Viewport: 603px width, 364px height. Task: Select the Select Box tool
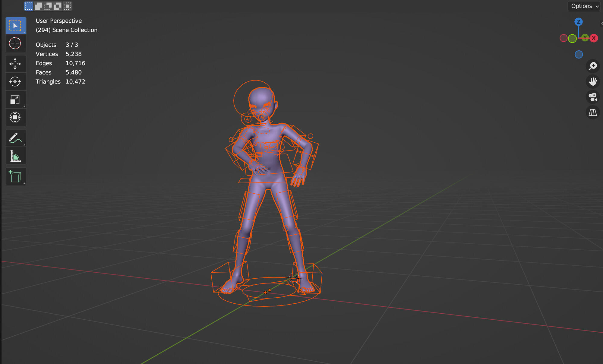(x=16, y=26)
